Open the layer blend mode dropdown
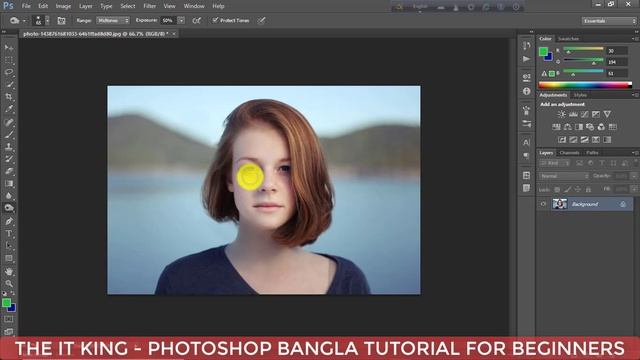Viewport: 640px width, 360px height. [564, 176]
